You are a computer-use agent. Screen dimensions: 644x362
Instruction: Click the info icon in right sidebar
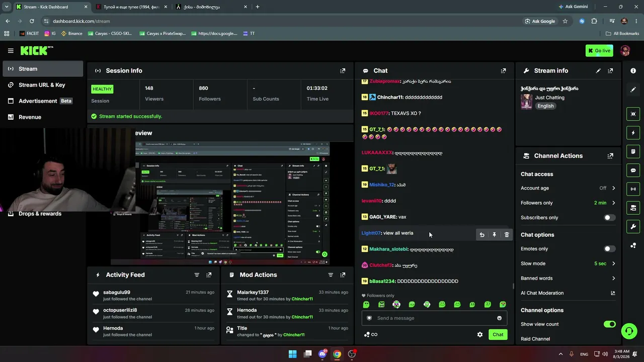pos(633,71)
